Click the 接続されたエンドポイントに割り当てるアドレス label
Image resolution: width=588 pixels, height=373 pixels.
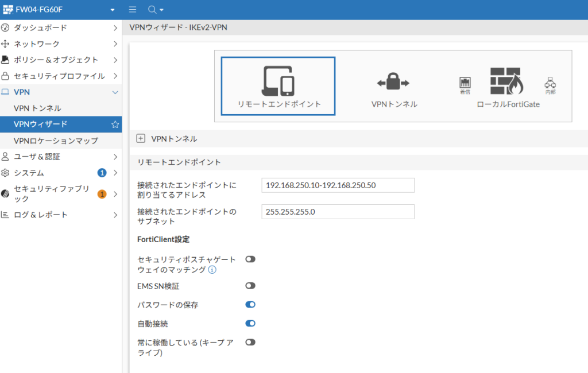coord(187,190)
